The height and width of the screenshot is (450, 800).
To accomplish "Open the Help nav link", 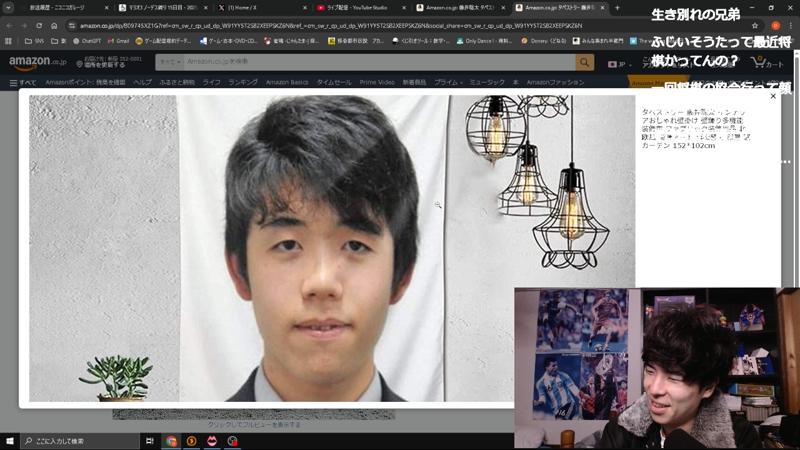I will click(x=142, y=82).
